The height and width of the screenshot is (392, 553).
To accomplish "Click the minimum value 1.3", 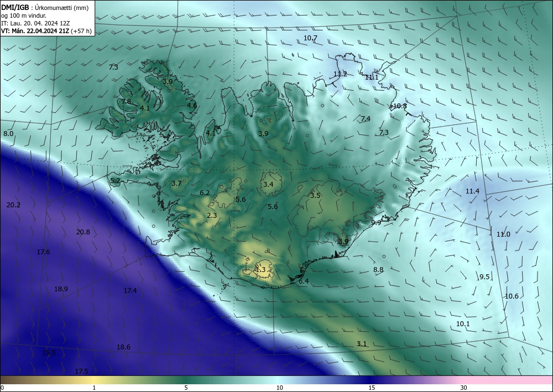I will [x=260, y=270].
